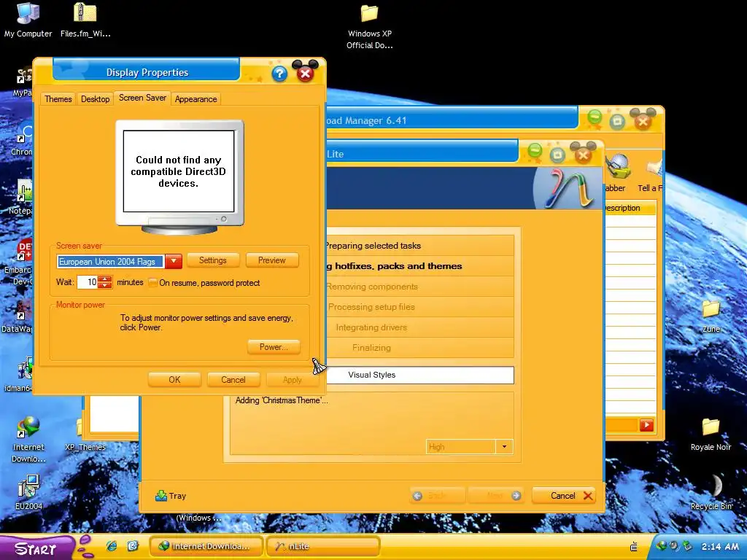Viewport: 747px width, 560px height.
Task: Click the nLite Tray icon button
Action: 171,496
